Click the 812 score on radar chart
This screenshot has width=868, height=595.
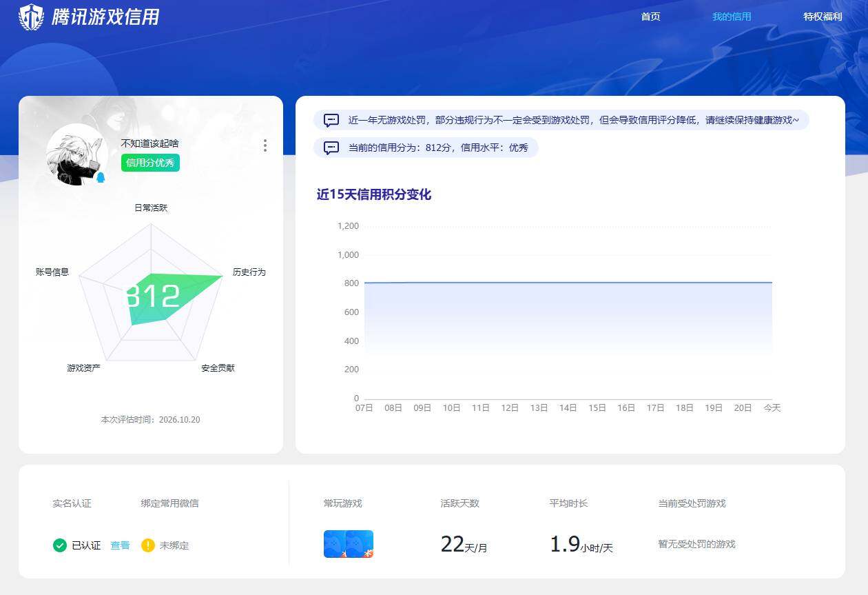click(x=153, y=296)
